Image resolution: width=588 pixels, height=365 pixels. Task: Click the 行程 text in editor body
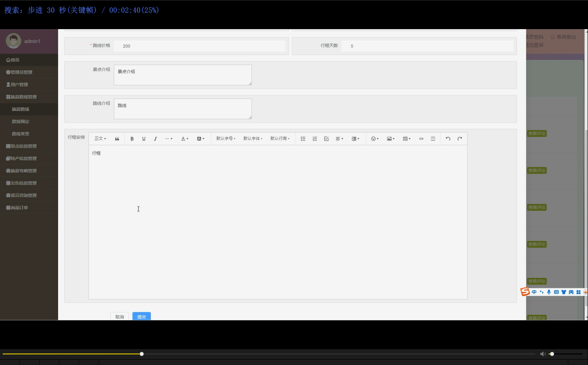[x=96, y=153]
